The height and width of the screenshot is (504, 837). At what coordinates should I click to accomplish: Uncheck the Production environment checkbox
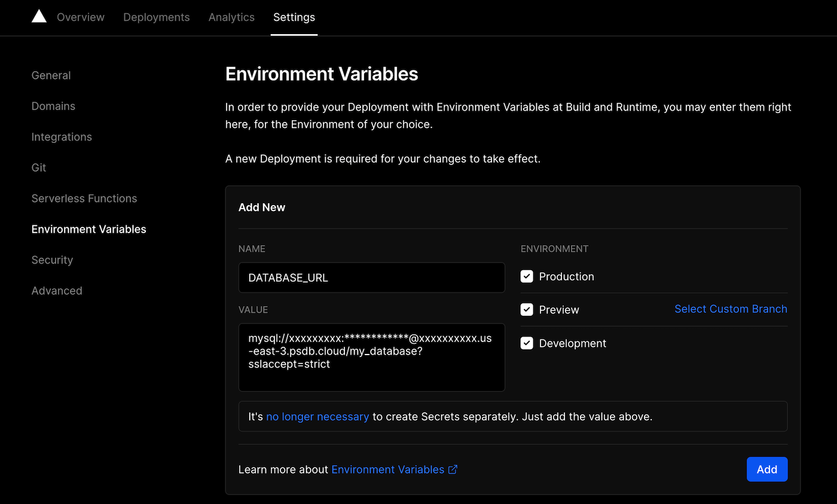coord(527,276)
